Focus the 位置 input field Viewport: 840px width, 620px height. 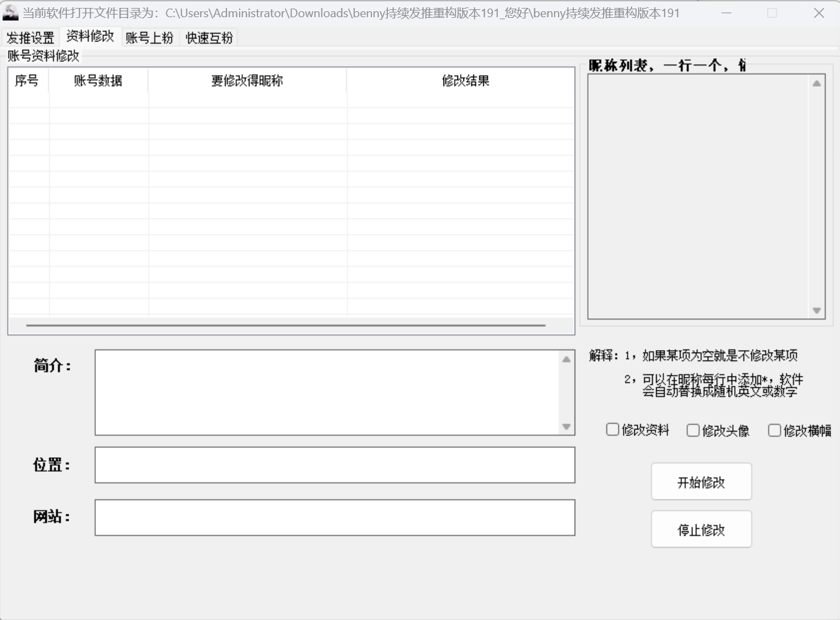(x=334, y=465)
